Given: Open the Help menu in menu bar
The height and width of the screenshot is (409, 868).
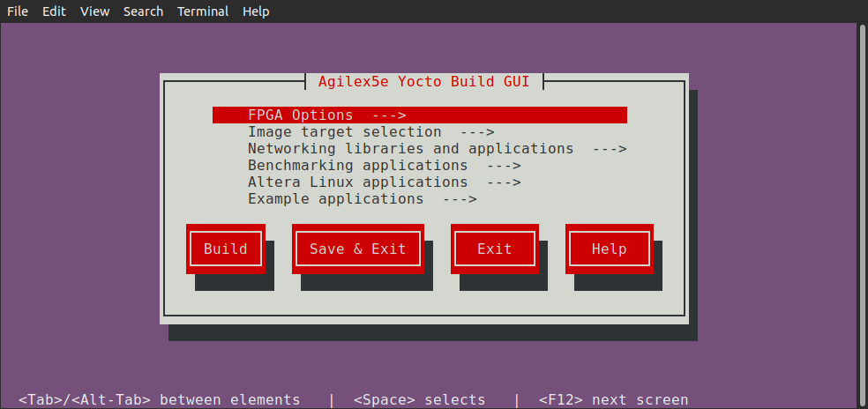Looking at the screenshot, I should (256, 11).
